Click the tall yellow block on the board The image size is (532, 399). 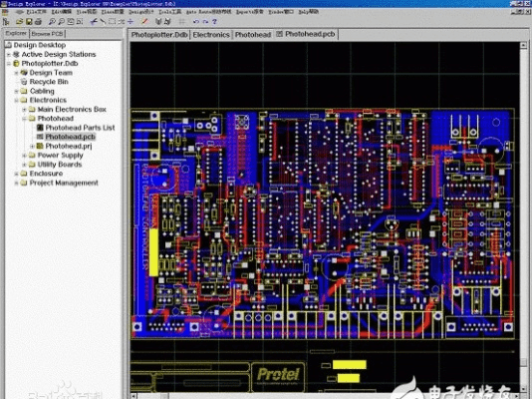153,252
